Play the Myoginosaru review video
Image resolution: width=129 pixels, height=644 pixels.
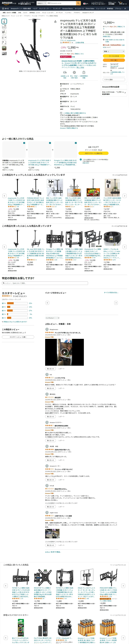(x=64, y=352)
